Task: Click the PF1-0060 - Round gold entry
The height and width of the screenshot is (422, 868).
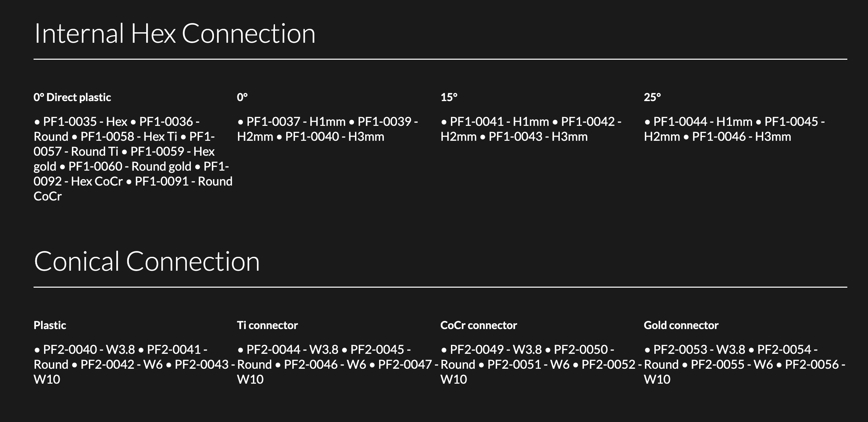Action: 130,166
